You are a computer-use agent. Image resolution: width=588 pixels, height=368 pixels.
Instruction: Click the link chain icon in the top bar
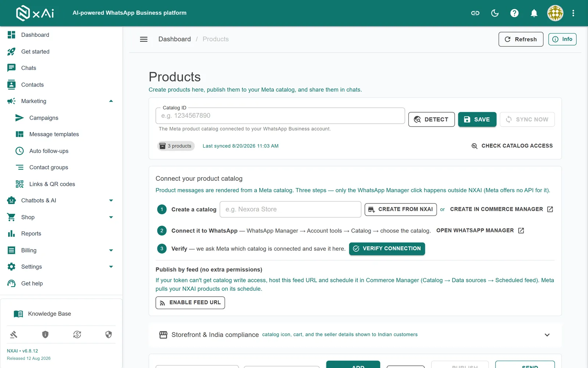click(475, 13)
